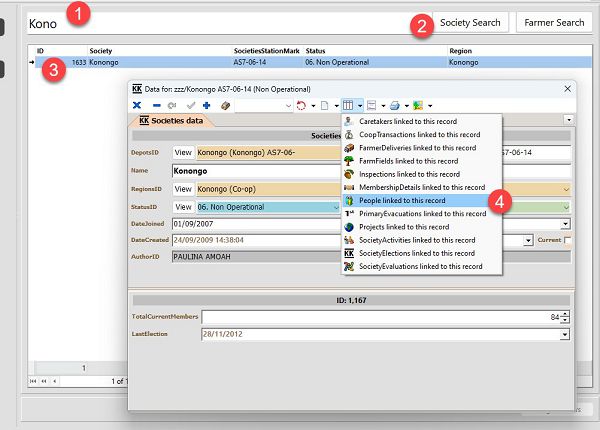Click the previous page double-arrow navigation icon
Viewport: 600px width, 430px height.
coord(44,381)
